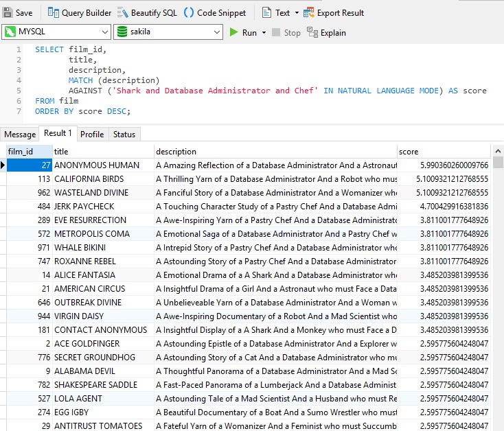Select the ALICE FANTASIA title cell
This screenshot has height=431, width=504.
click(x=103, y=275)
